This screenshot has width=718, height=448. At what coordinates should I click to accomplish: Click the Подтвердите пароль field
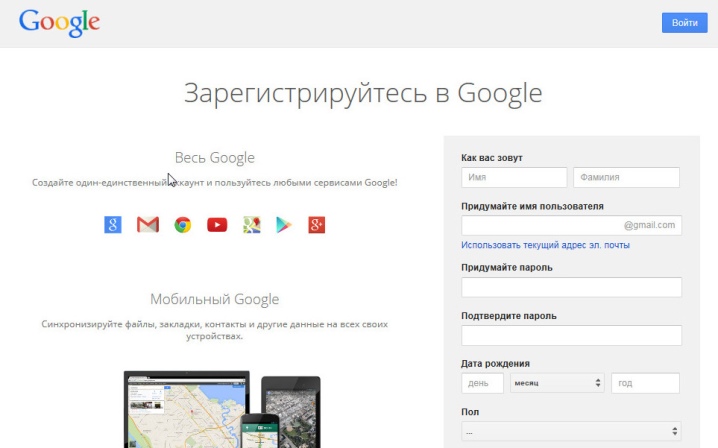click(571, 335)
